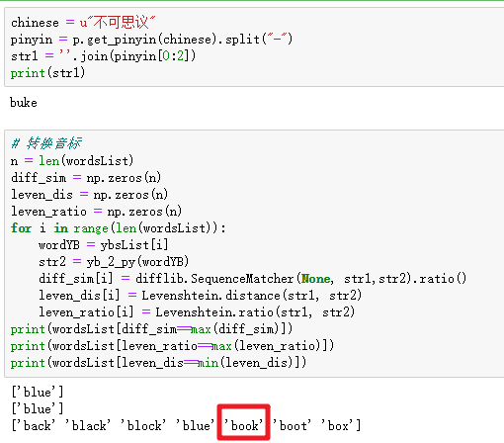This screenshot has height=443, width=504.
Task: Click the wordYB = ybsList[i] line
Action: [x=104, y=245]
